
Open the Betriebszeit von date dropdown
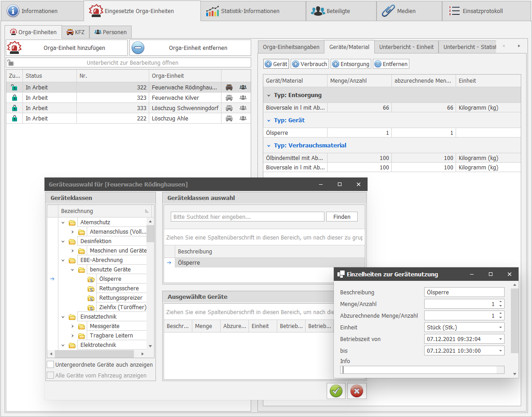pos(501,339)
